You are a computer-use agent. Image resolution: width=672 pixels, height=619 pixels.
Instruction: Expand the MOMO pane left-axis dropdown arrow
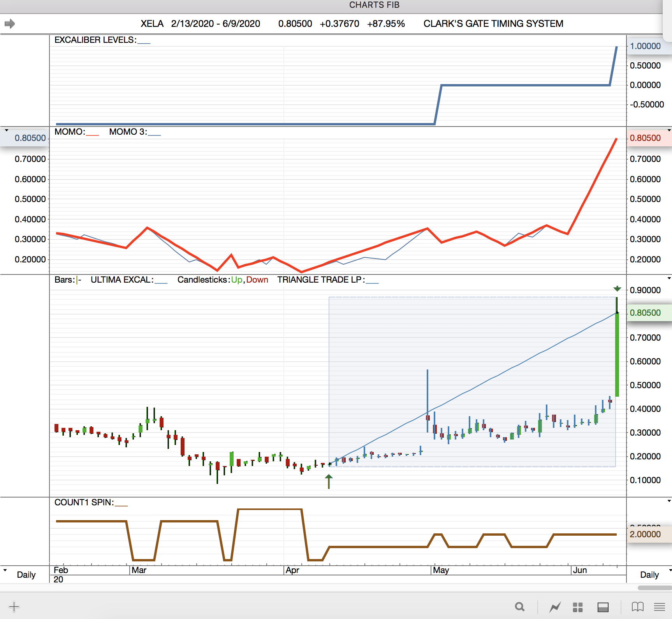(x=6, y=130)
